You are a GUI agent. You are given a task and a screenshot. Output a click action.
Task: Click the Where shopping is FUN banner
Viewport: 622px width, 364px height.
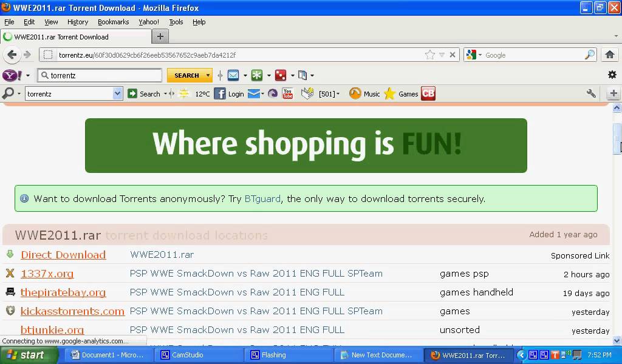tap(306, 146)
